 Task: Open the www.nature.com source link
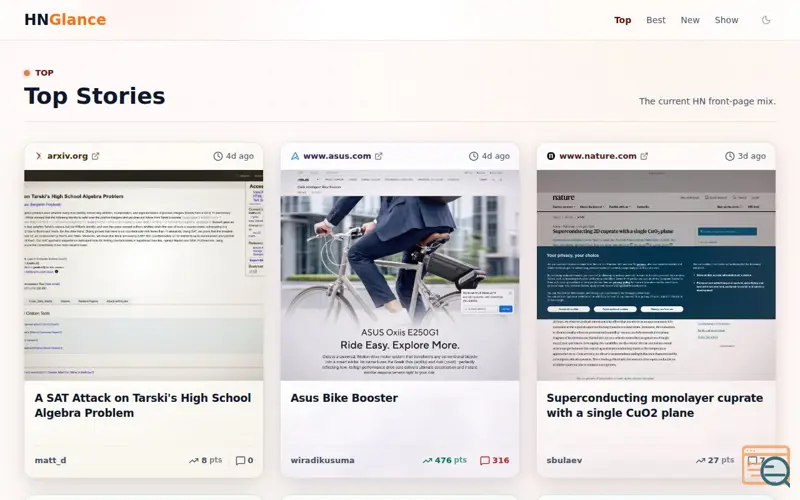(598, 156)
